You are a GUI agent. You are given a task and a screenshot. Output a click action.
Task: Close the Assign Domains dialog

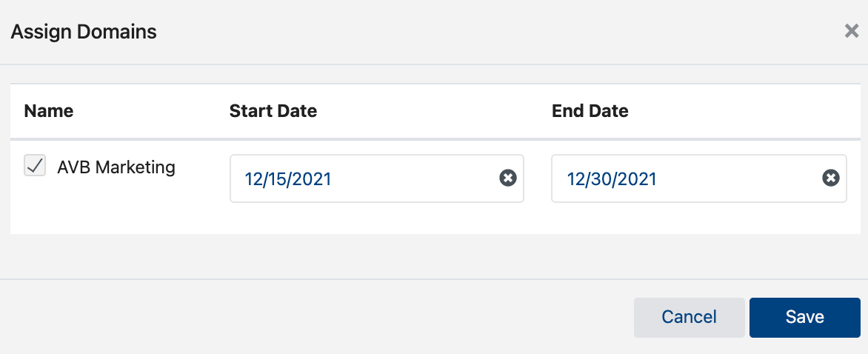coord(852,31)
